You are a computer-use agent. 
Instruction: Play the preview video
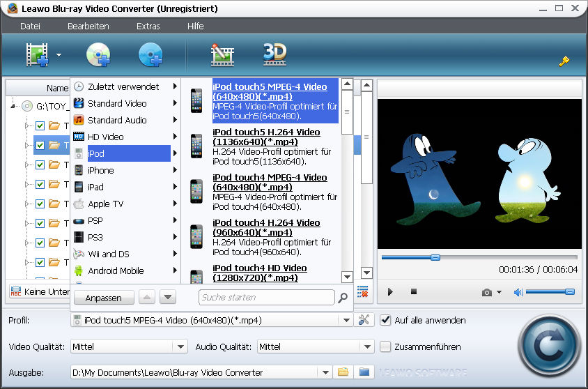(390, 292)
